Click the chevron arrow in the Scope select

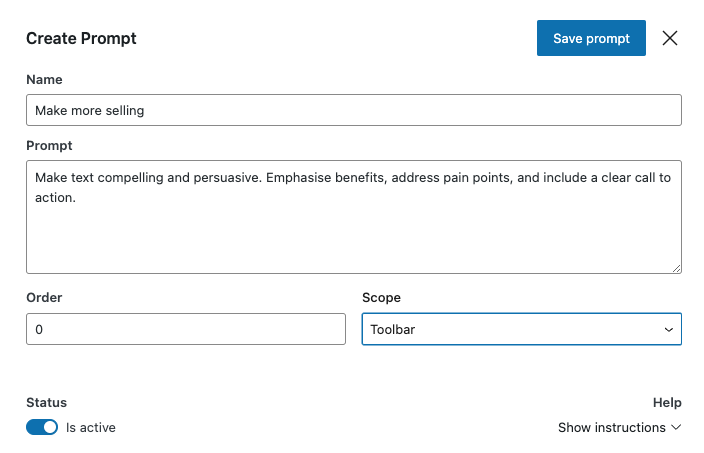pos(668,329)
